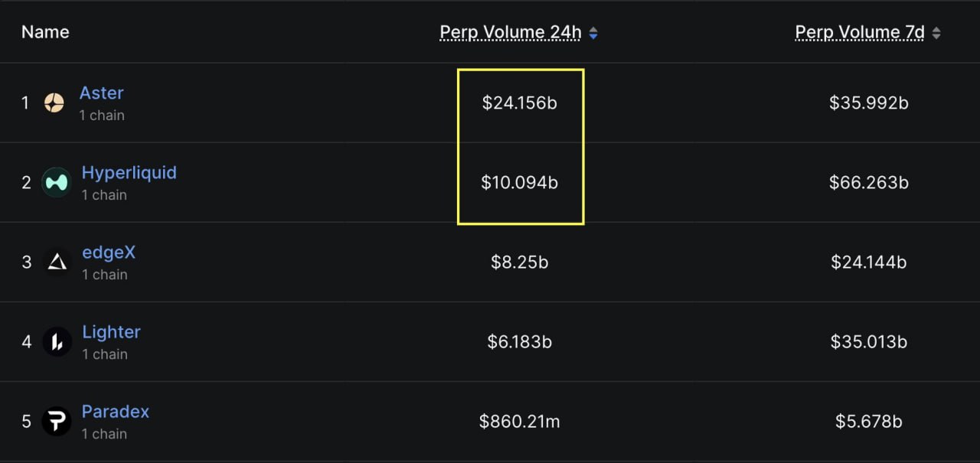Click Paradex's $860.21m 24h volume value
The height and width of the screenshot is (463, 980).
[519, 422]
